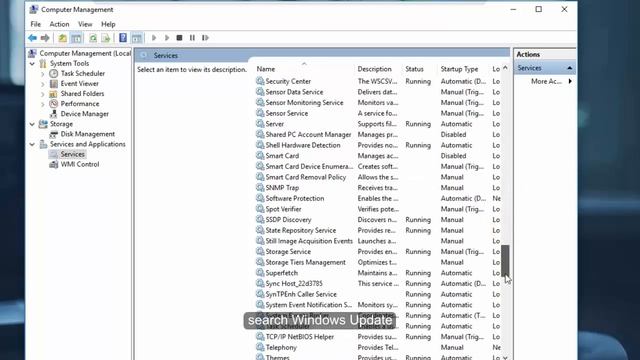Click the gear icon beside Superfetch

click(260, 272)
